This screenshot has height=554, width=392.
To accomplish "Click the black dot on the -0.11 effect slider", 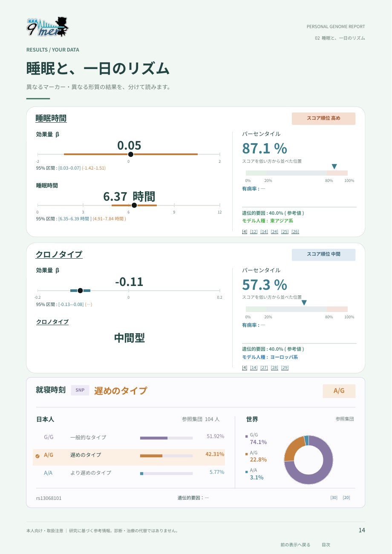I will (80, 291).
